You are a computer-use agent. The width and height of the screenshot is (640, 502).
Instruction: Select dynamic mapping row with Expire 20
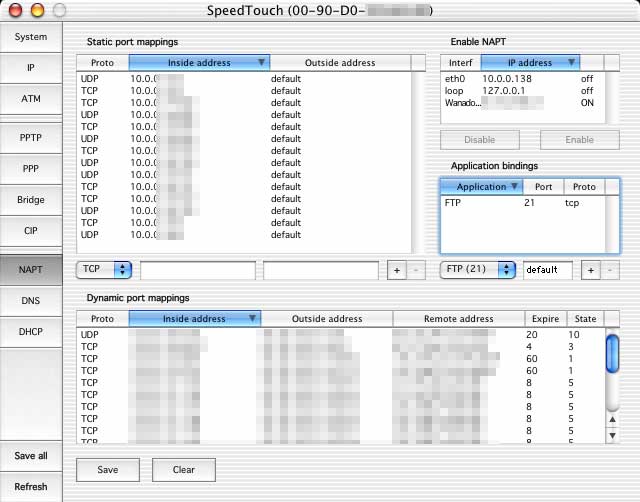(341, 335)
